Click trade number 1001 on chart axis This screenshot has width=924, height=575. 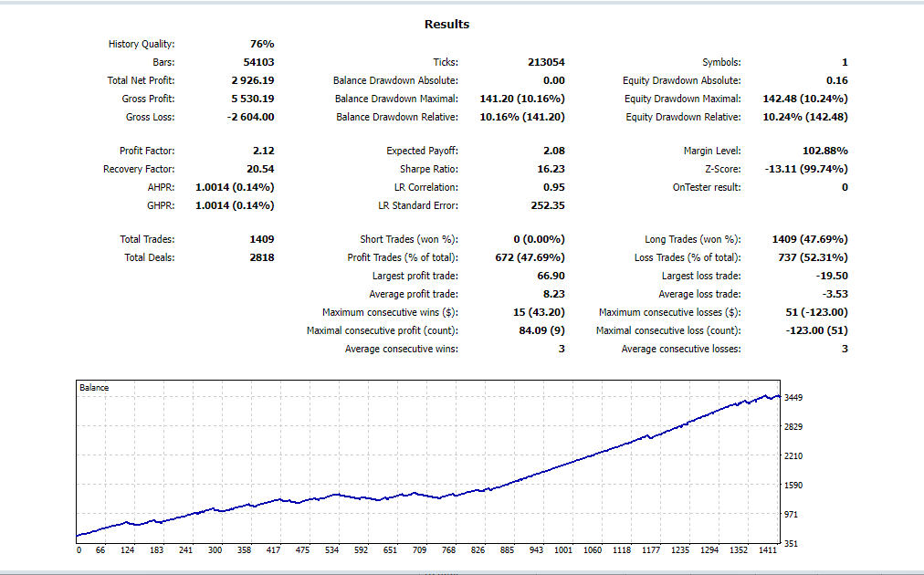(x=563, y=550)
